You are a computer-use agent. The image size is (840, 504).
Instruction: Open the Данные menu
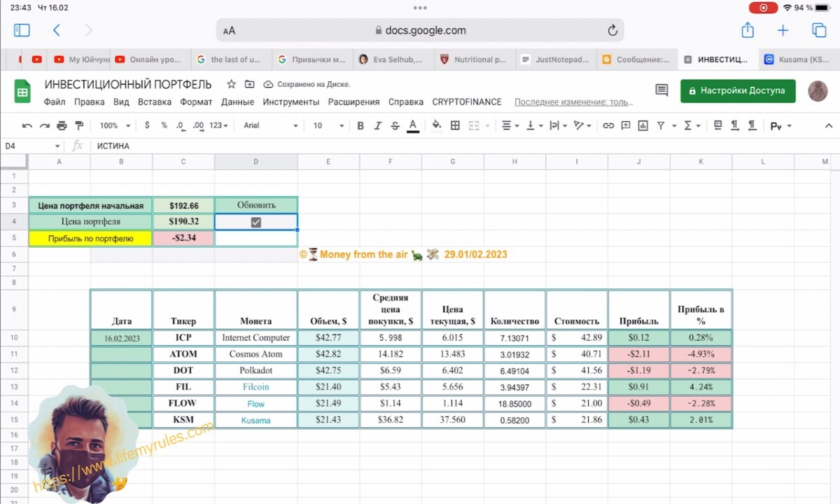238,101
